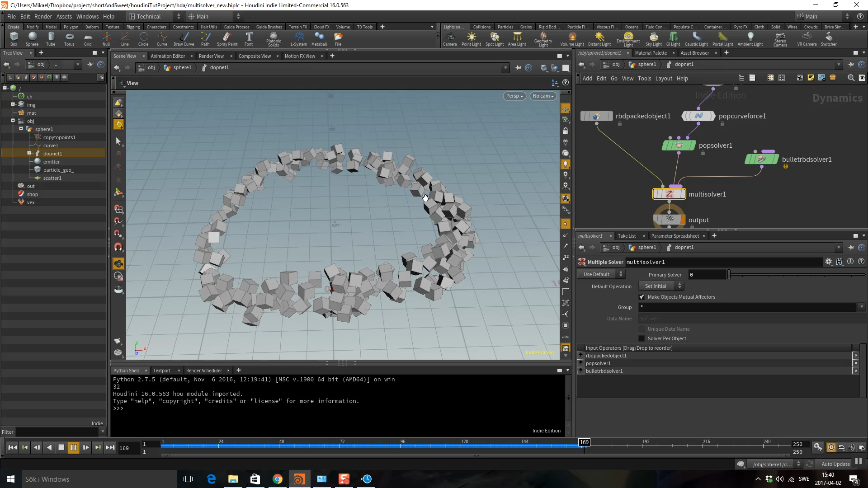Toggle Unique Data Name checkbox
Image resolution: width=868 pixels, height=488 pixels.
tap(642, 328)
